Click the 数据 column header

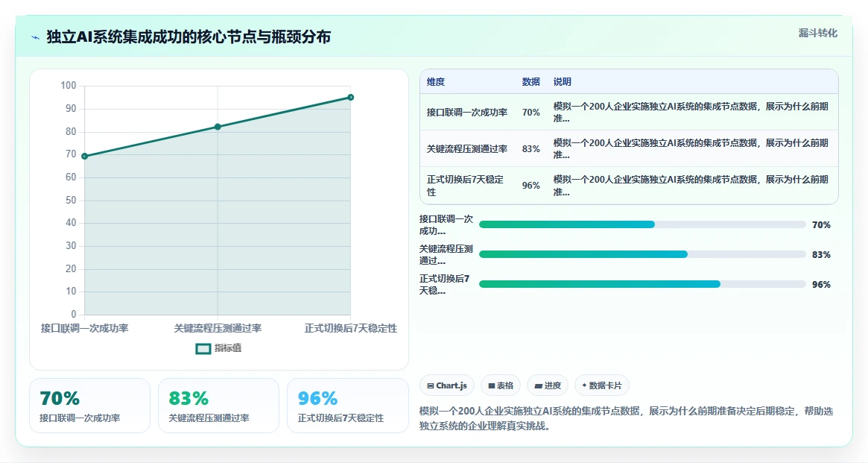pos(531,82)
